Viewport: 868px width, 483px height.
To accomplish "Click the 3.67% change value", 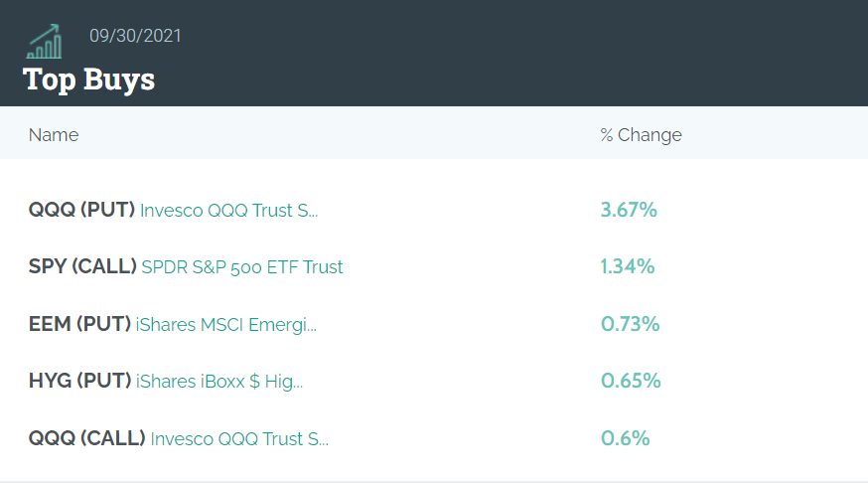I will click(629, 210).
